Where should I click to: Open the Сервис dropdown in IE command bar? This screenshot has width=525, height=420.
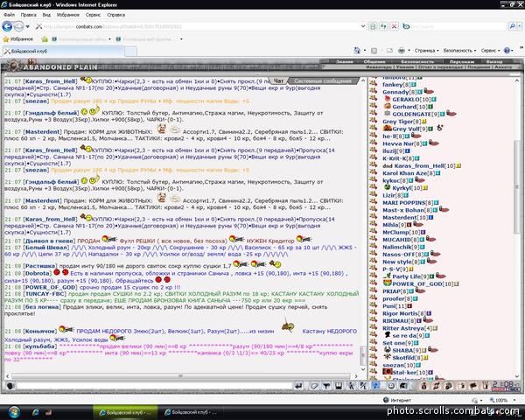490,51
